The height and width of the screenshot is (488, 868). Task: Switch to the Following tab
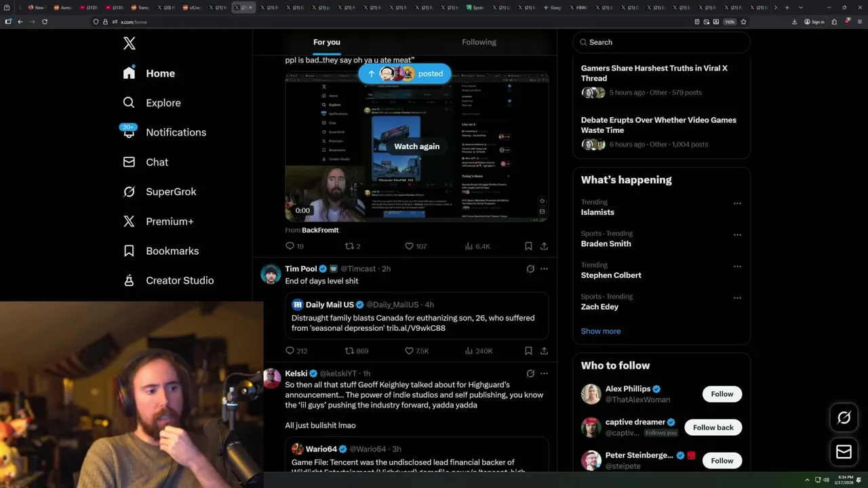pyautogui.click(x=479, y=42)
